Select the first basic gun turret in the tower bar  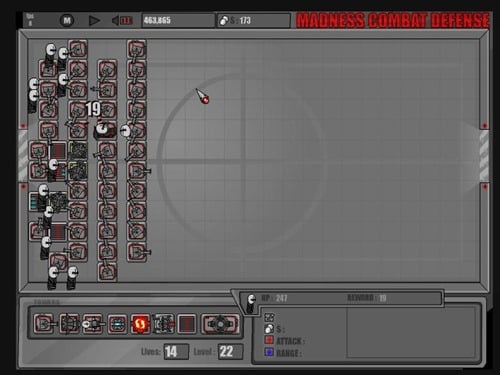click(x=44, y=324)
